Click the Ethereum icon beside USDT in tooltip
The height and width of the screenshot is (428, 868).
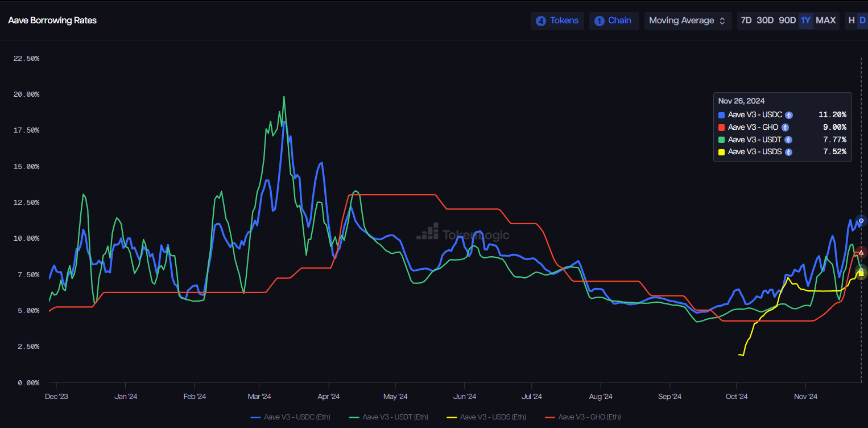point(788,139)
